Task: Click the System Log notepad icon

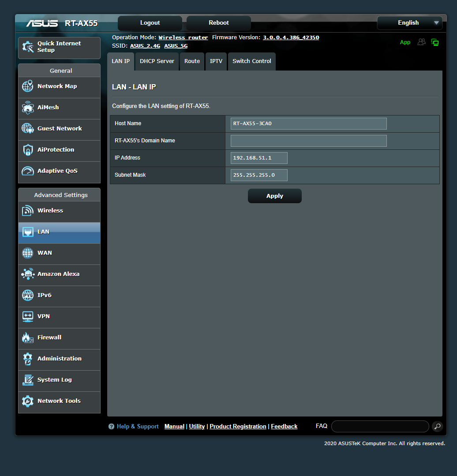Action: click(x=28, y=380)
